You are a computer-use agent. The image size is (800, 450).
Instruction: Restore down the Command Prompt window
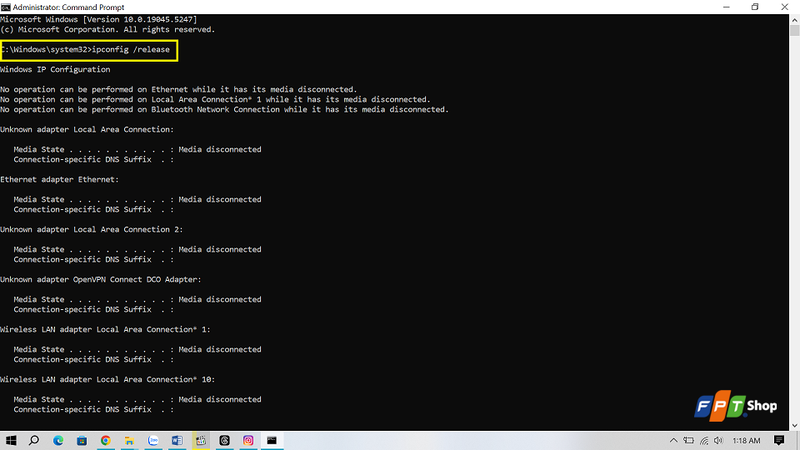coord(755,7)
